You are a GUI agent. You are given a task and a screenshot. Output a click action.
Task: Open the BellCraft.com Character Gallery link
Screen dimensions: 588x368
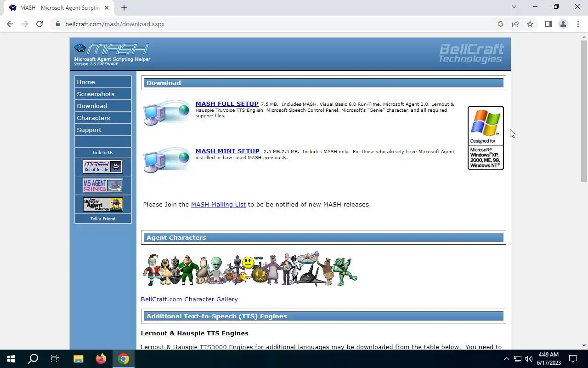[x=189, y=299]
